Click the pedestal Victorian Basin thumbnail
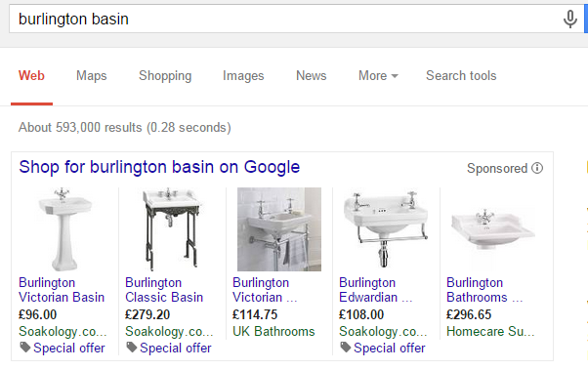The width and height of the screenshot is (588, 370). pyautogui.click(x=64, y=229)
